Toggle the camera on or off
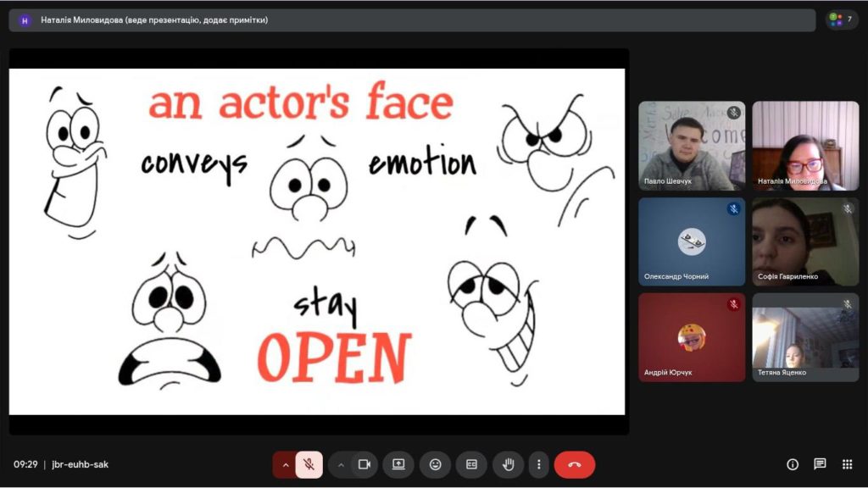Viewport: 868px width, 488px height. pos(364,464)
